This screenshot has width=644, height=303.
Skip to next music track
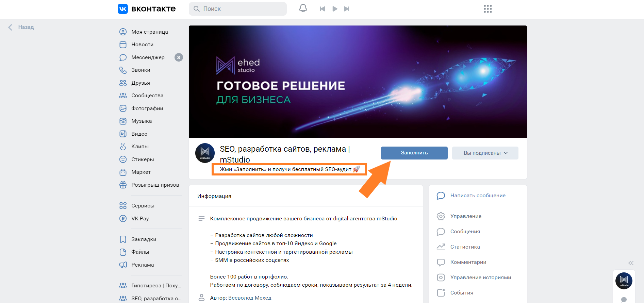pos(347,9)
